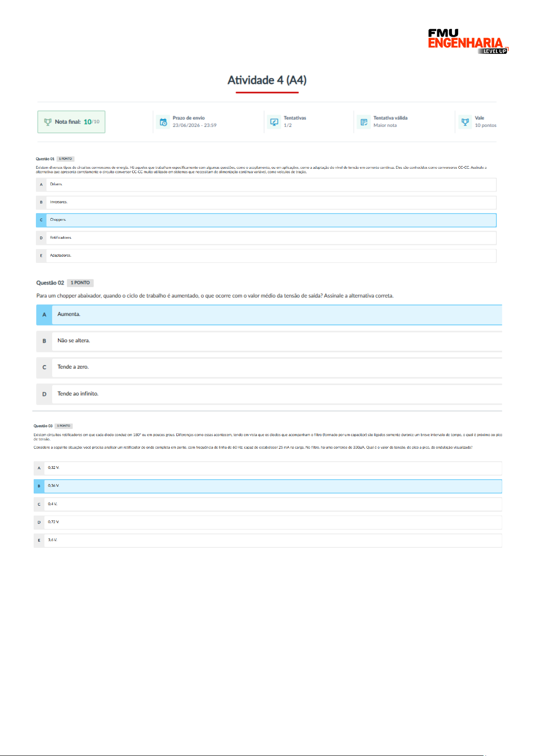Click the Tentativa válida label
The image size is (535, 756).
click(390, 118)
